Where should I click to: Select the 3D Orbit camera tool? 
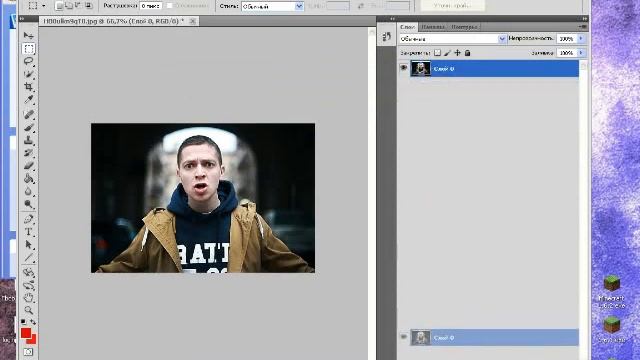[28, 285]
